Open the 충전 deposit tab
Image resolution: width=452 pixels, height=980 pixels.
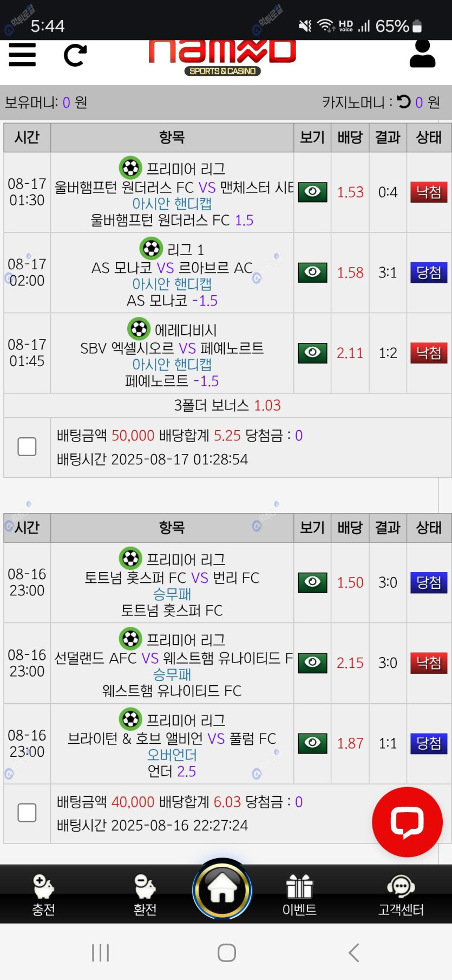[x=43, y=894]
